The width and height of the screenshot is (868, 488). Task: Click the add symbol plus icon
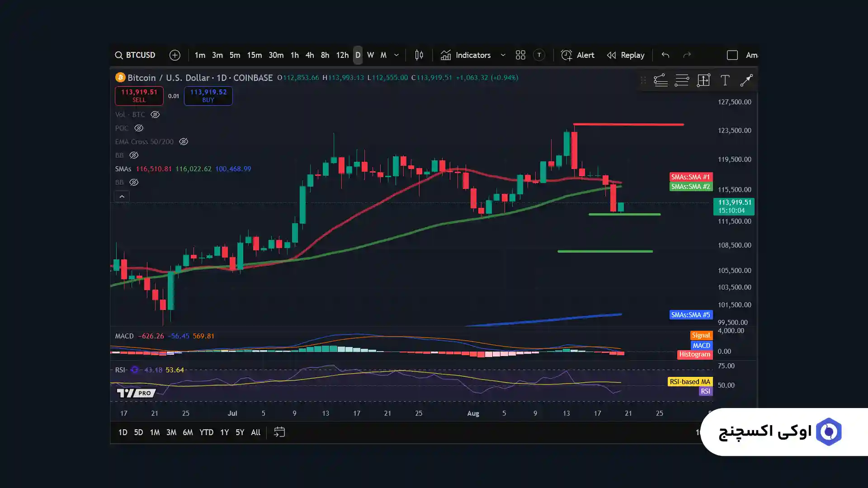coord(175,55)
